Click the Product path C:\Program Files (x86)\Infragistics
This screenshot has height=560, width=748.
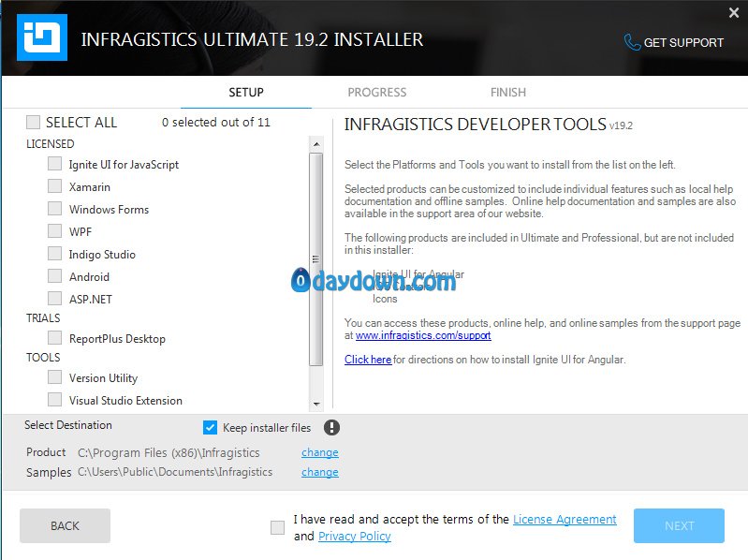(x=169, y=452)
